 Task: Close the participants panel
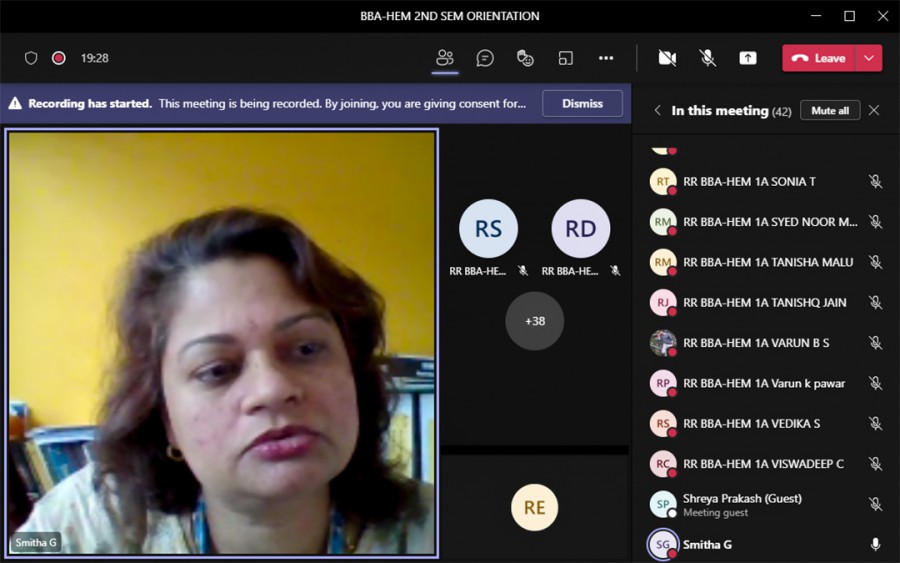click(874, 110)
